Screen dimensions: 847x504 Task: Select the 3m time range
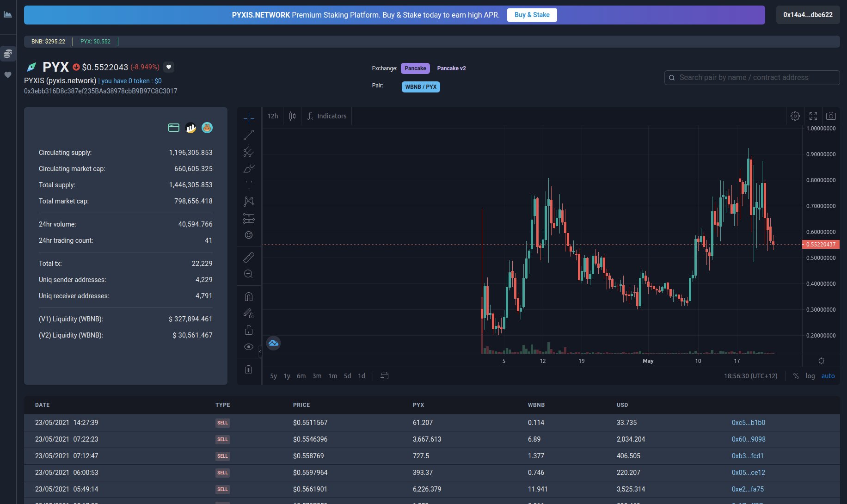click(317, 376)
